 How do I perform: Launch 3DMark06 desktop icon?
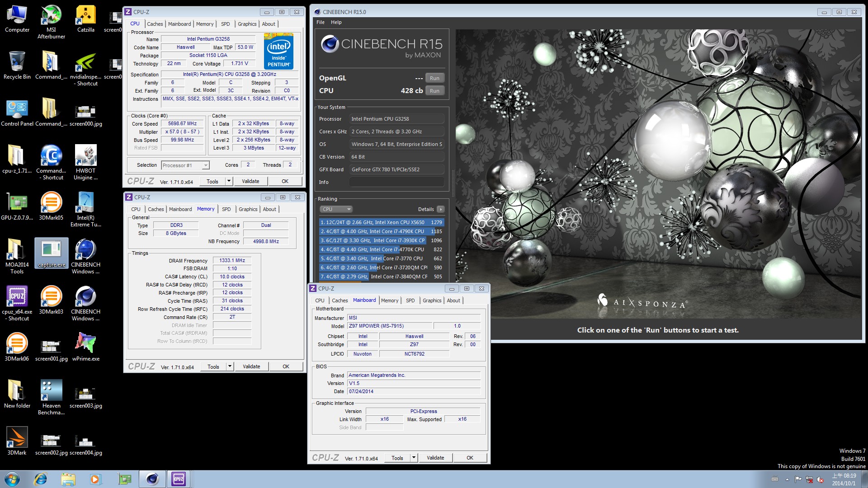click(x=17, y=347)
